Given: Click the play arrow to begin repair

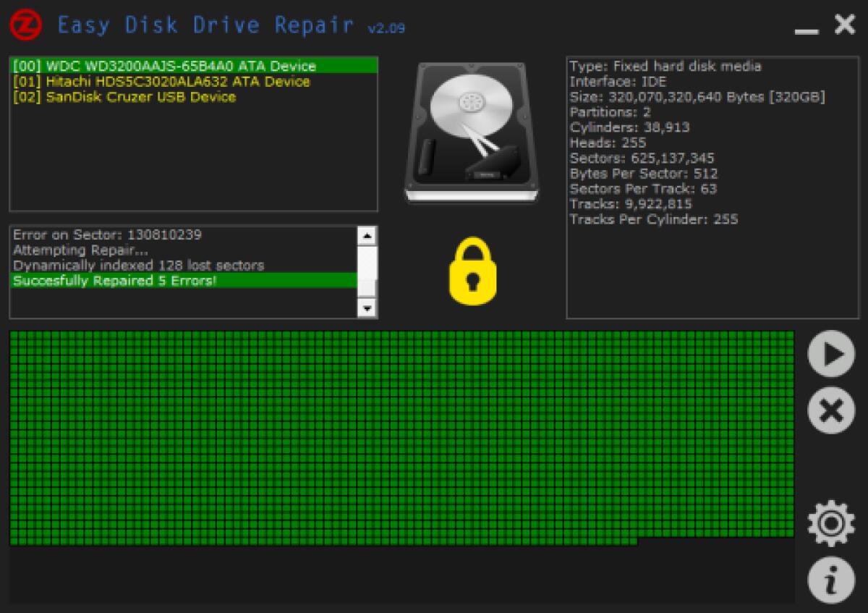Looking at the screenshot, I should (x=830, y=354).
